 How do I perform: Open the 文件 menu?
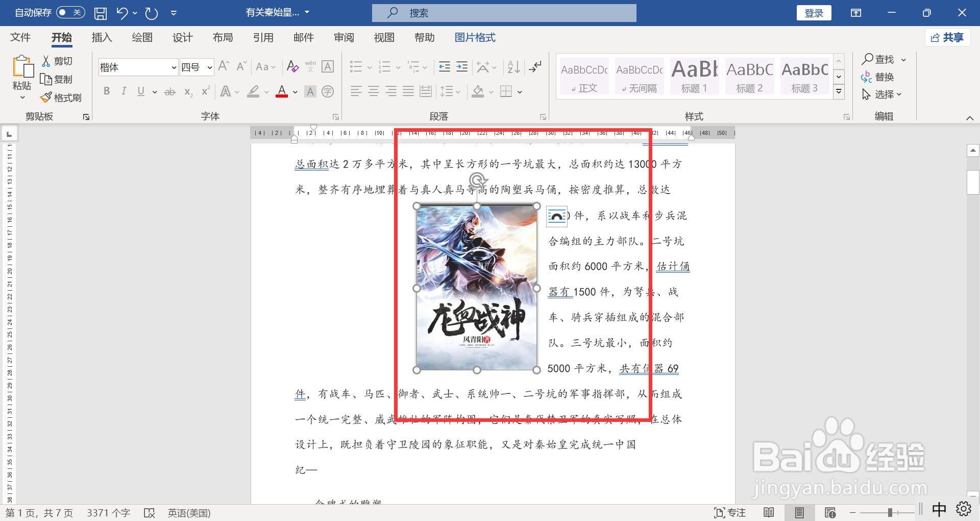tap(20, 37)
